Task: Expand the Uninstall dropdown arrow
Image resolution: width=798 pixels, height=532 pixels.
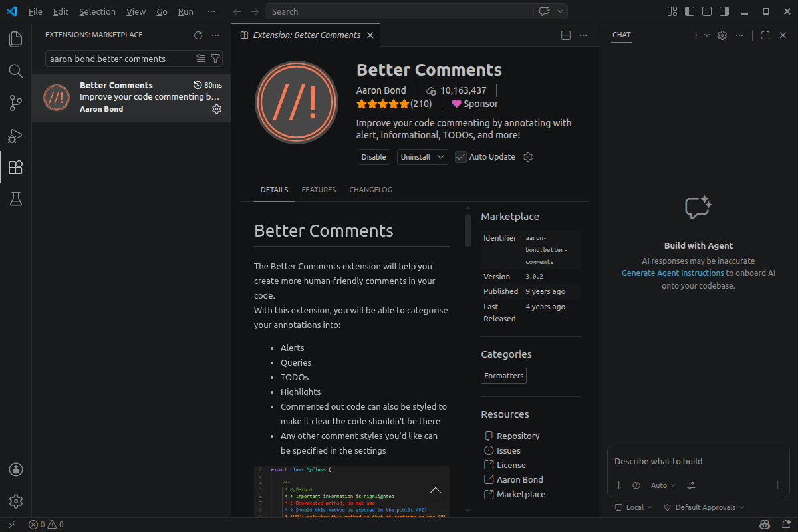Action: pos(441,157)
